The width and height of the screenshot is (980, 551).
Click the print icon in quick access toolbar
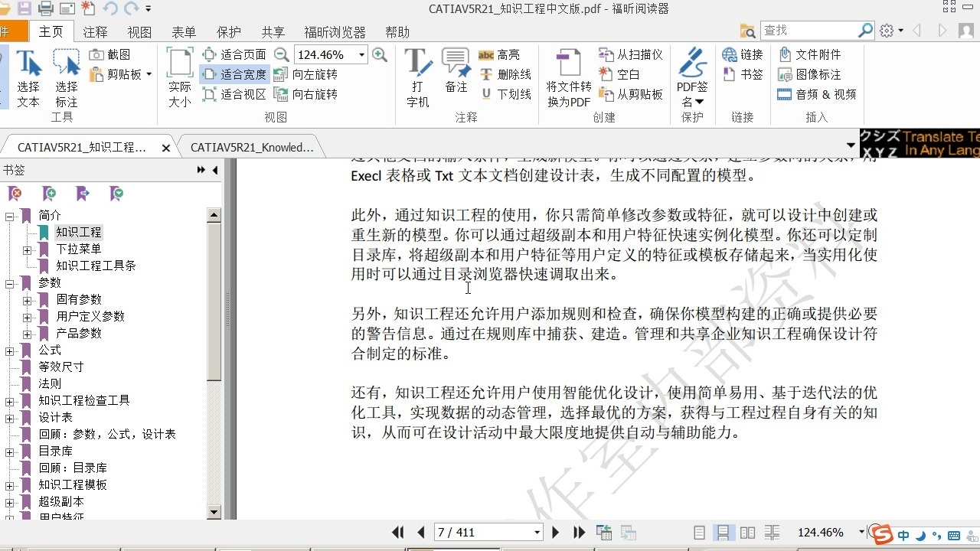point(45,8)
